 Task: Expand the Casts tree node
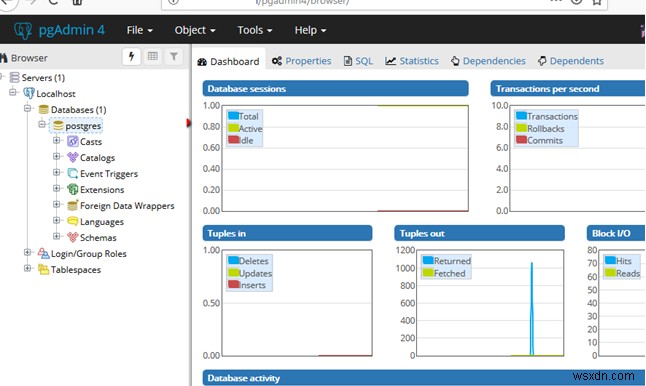point(56,140)
